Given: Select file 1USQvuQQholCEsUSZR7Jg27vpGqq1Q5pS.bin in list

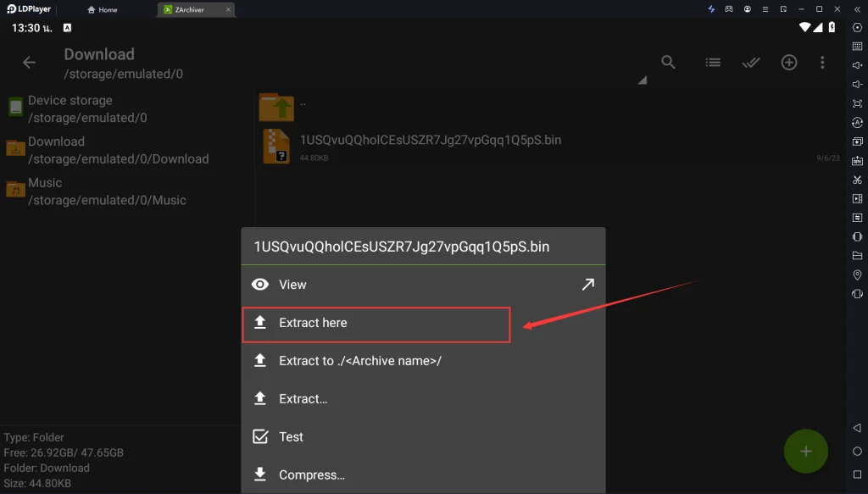Looking at the screenshot, I should click(551, 147).
